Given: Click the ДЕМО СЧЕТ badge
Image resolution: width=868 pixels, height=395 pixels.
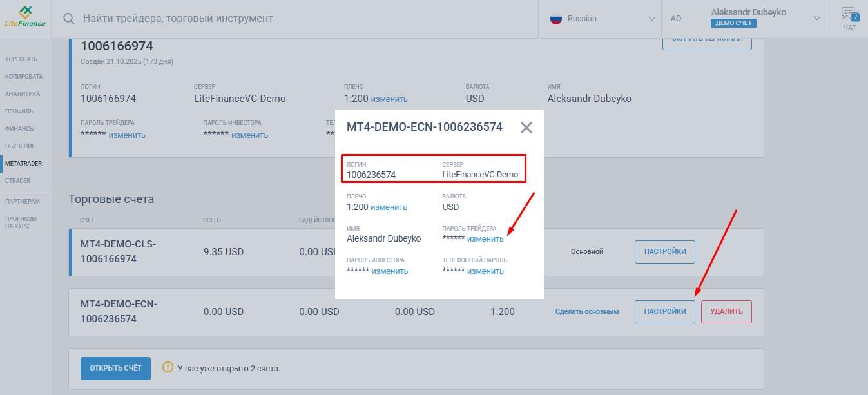Looking at the screenshot, I should [x=733, y=23].
